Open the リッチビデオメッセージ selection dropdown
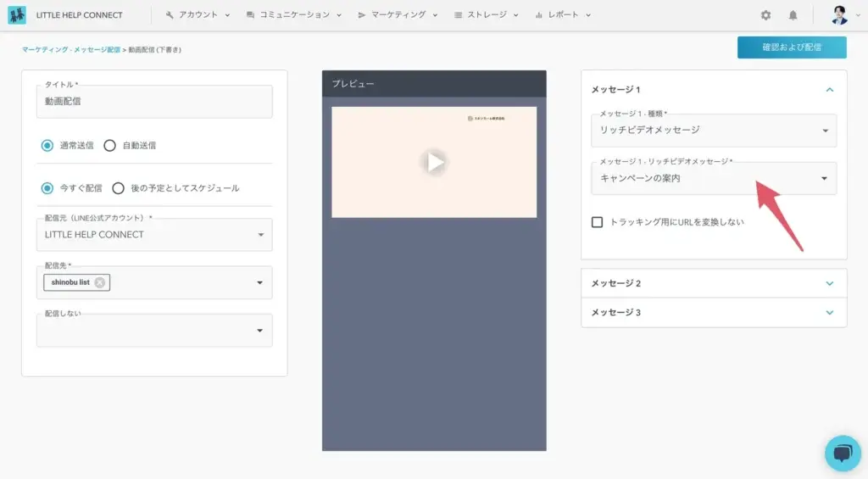Screen dimensions: 868x479 (713, 178)
